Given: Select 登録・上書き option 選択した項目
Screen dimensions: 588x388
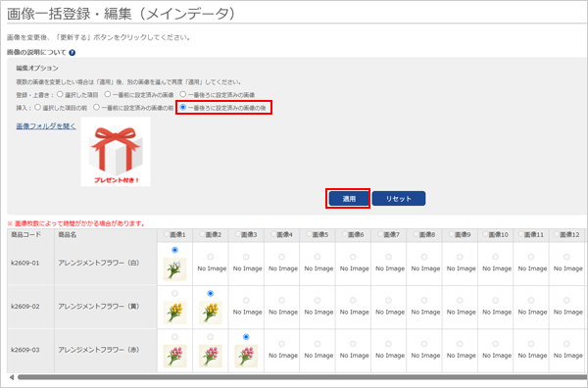Looking at the screenshot, I should pos(60,94).
